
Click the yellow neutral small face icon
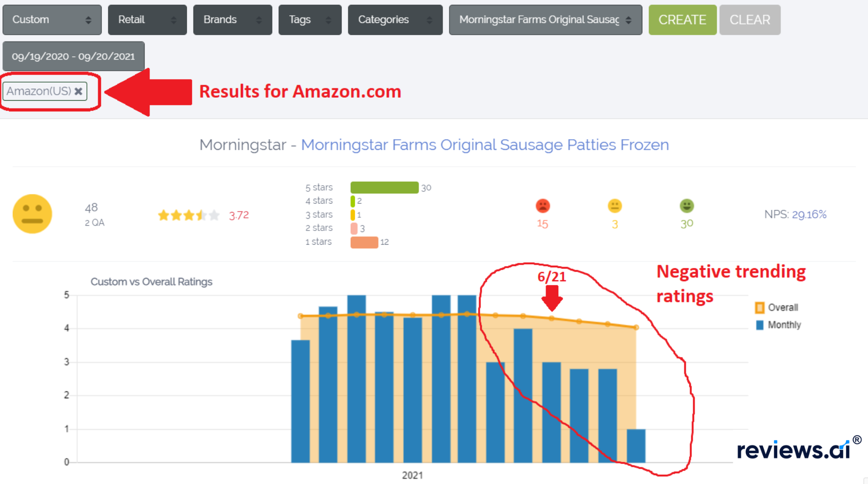pos(614,206)
